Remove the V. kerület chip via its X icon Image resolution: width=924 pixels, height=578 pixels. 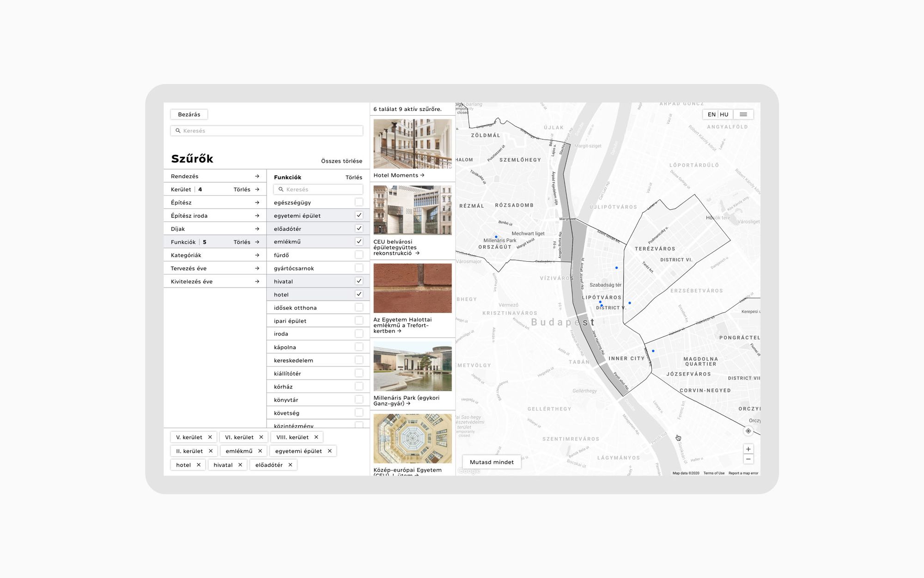pyautogui.click(x=210, y=437)
